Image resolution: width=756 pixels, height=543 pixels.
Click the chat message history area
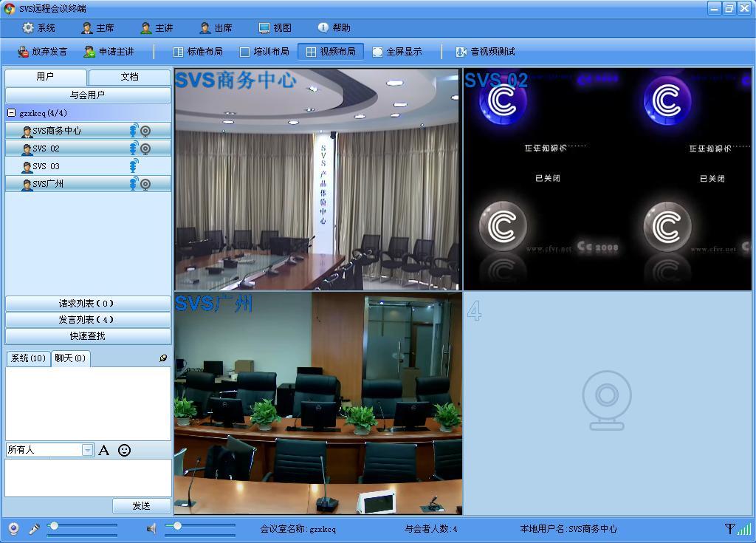89,403
